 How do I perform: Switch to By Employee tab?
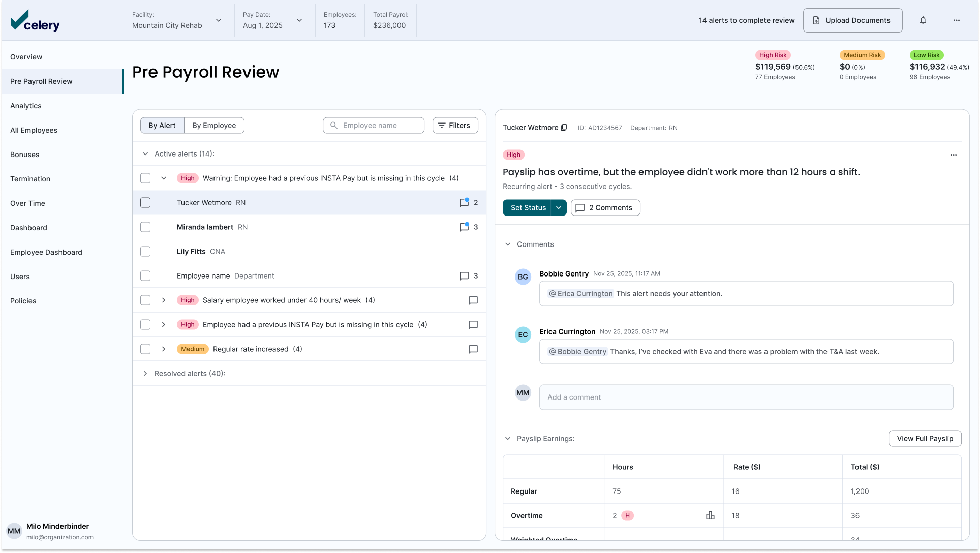click(x=214, y=126)
